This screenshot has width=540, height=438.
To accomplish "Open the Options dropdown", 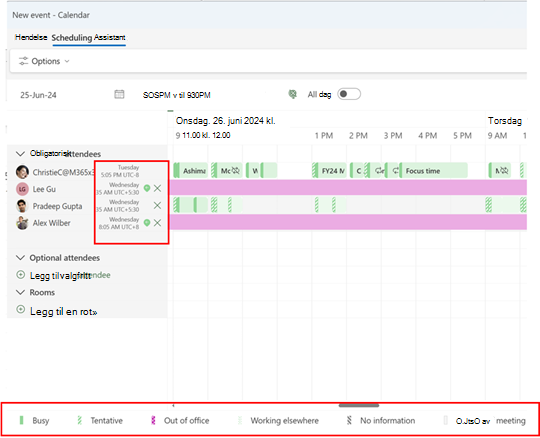I will pos(44,61).
